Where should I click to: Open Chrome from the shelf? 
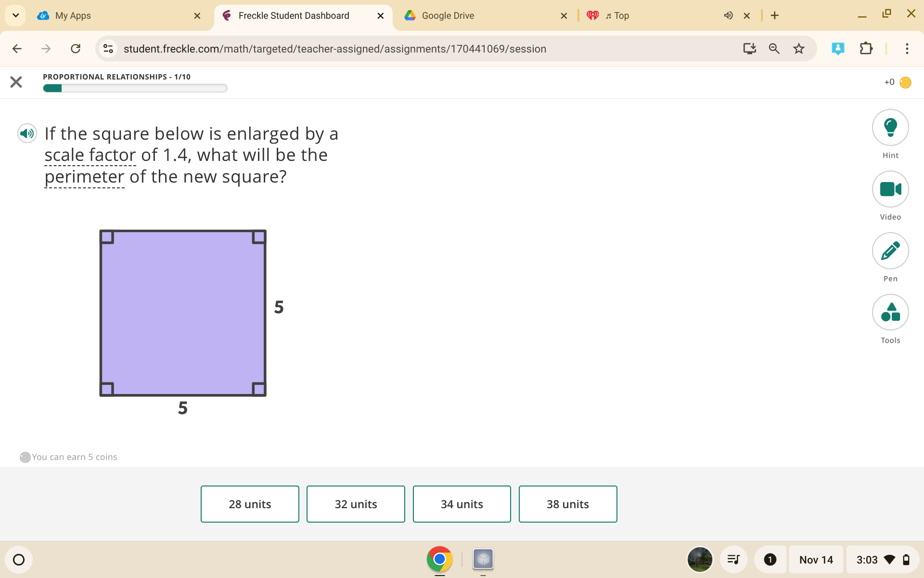click(x=439, y=559)
